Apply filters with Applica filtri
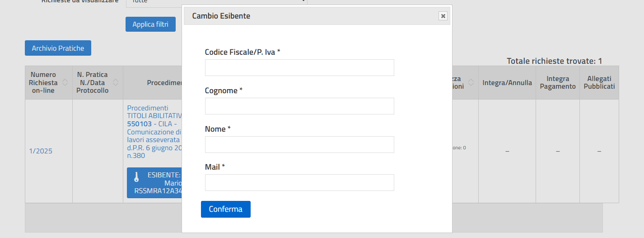The width and height of the screenshot is (644, 238). pos(150,24)
